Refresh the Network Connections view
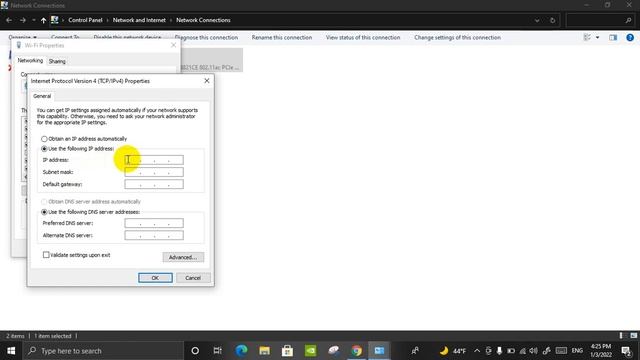 tap(552, 20)
